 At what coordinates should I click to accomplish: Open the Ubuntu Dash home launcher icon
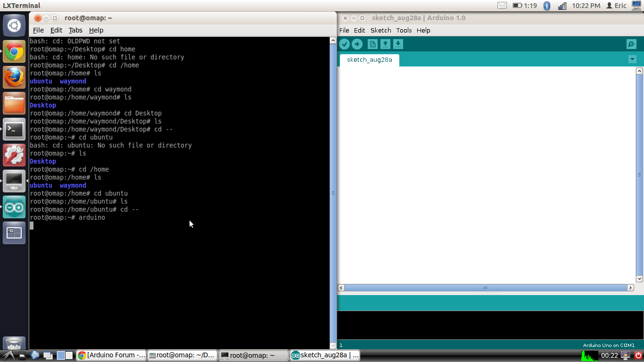click(14, 25)
